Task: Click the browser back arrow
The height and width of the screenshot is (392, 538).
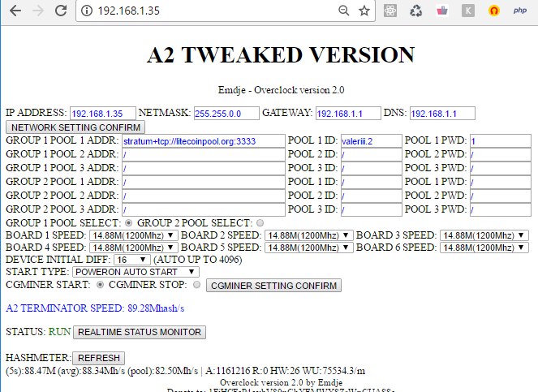Action: click(15, 11)
